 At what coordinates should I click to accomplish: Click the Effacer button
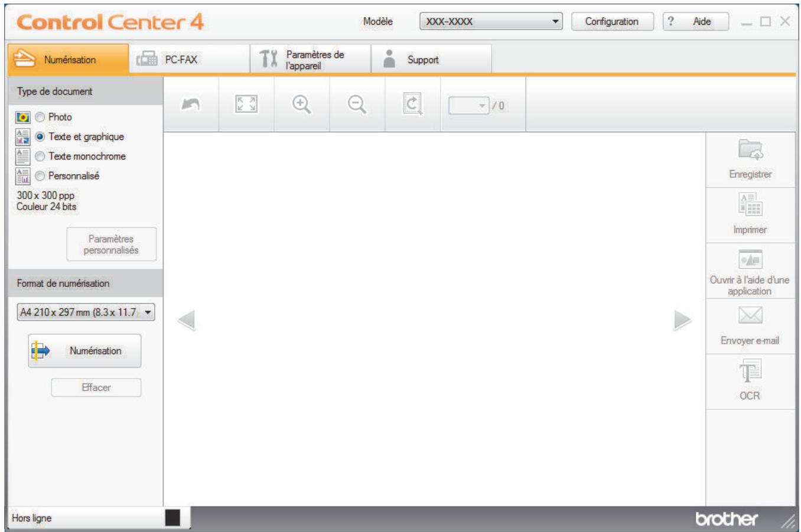(x=96, y=387)
